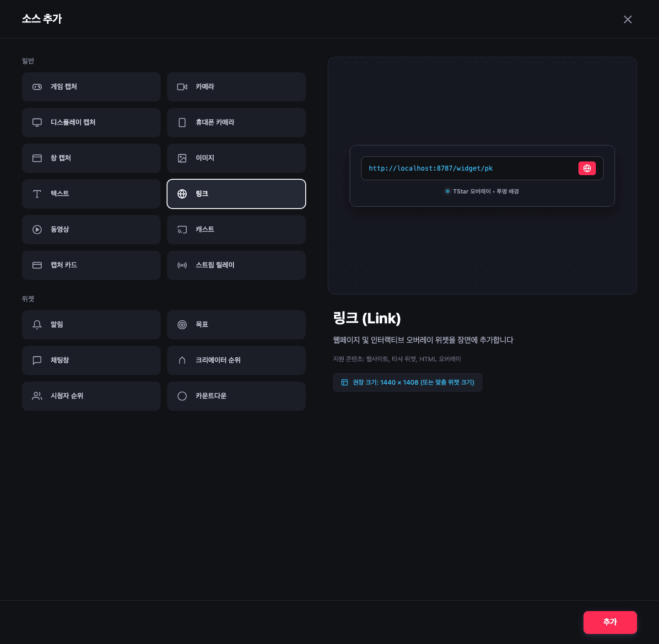Choose the T icon for 텍스트
The width and height of the screenshot is (659, 644).
pyautogui.click(x=37, y=194)
